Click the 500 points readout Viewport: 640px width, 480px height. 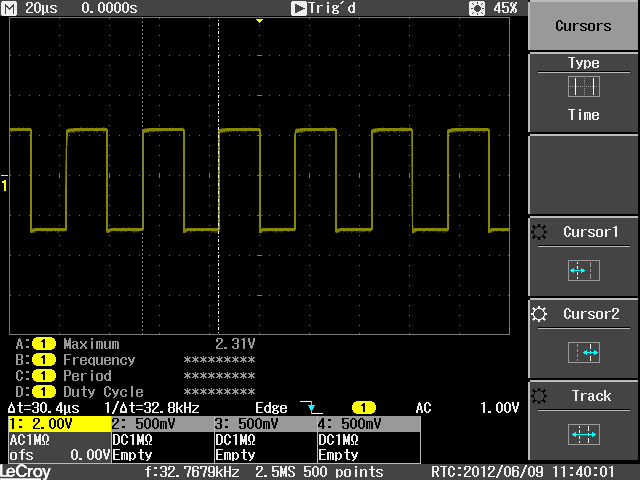pos(343,472)
